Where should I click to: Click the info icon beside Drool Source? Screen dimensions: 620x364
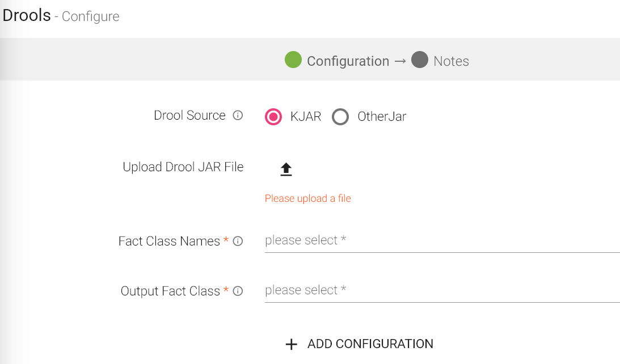point(238,116)
